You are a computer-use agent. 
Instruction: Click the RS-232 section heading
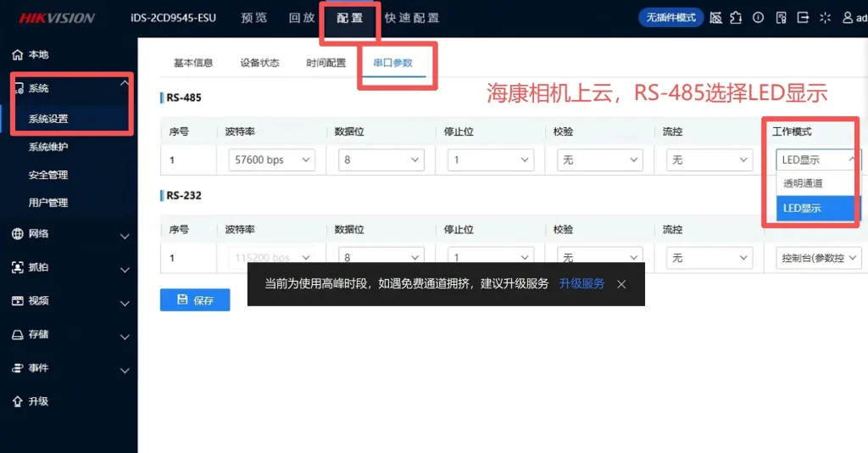point(184,195)
